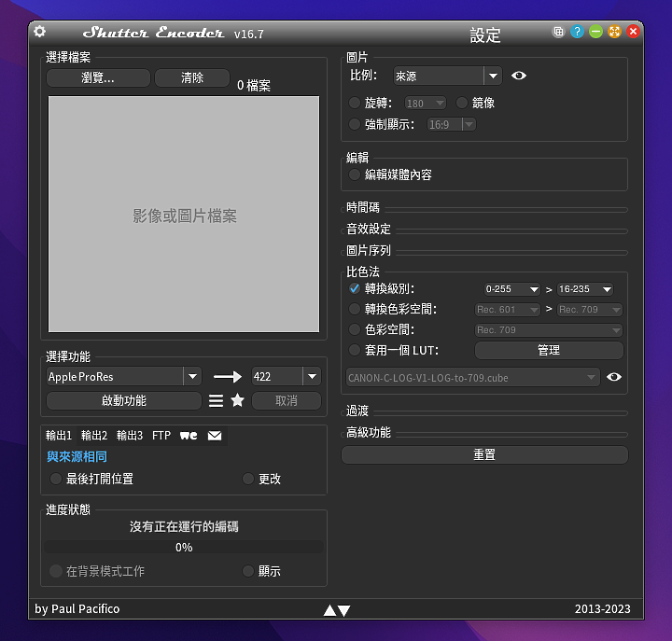Click the star favorites icon
The width and height of the screenshot is (672, 641).
click(237, 400)
